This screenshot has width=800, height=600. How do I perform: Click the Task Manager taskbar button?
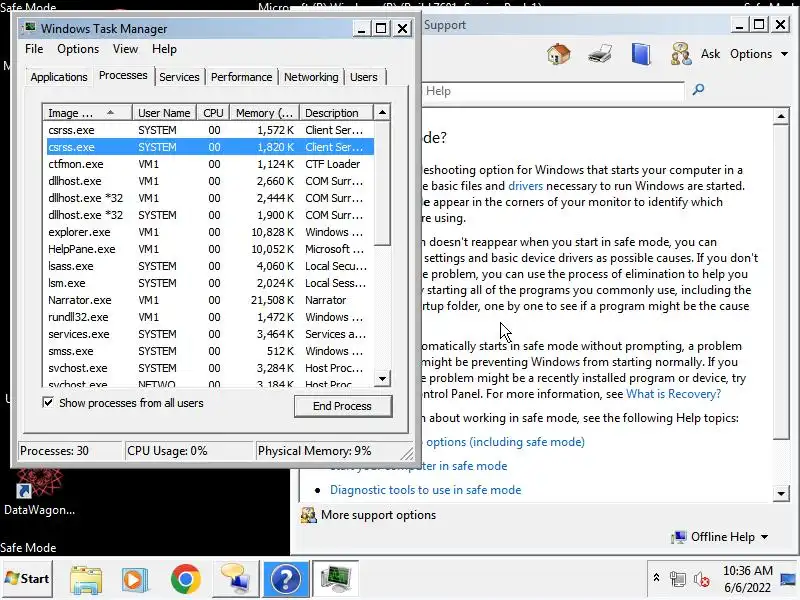tap(335, 579)
